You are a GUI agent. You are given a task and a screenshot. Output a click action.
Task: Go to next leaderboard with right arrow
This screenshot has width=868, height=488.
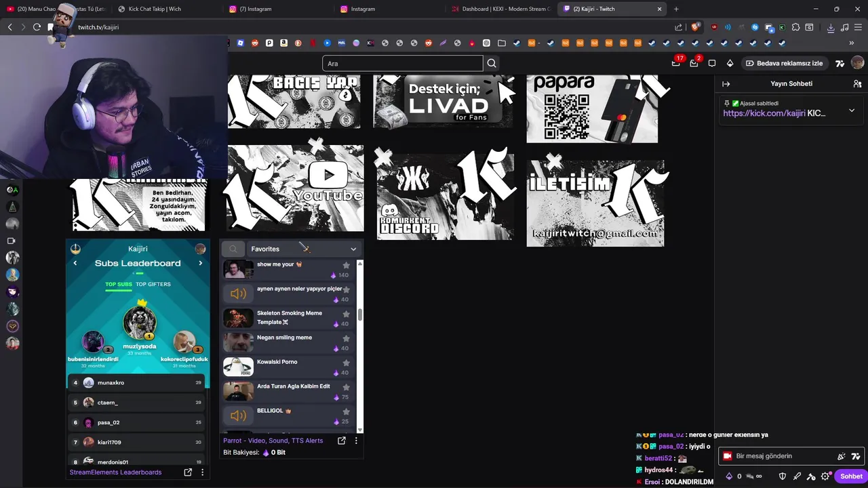click(200, 263)
